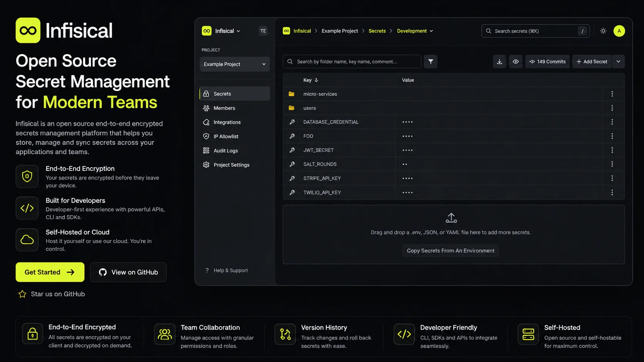Focus the folder name search field
Image resolution: width=644 pixels, height=362 pixels.
click(352, 62)
